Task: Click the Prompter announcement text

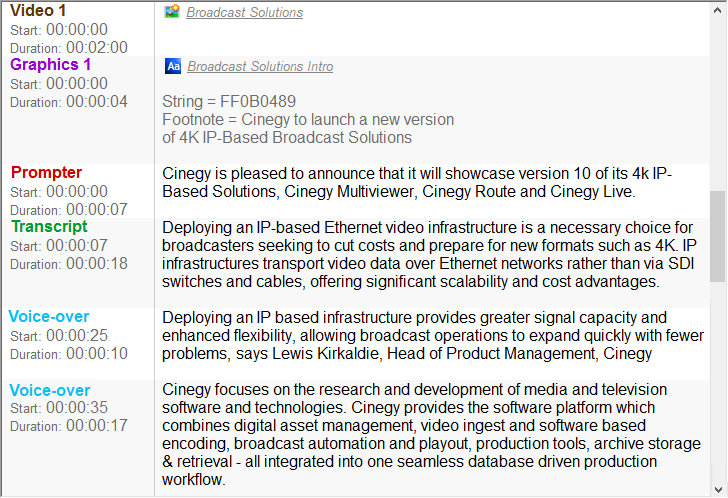Action: [x=416, y=182]
